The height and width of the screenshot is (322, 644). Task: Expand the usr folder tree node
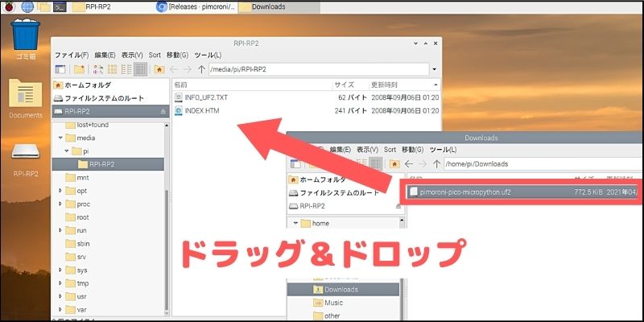(60, 296)
